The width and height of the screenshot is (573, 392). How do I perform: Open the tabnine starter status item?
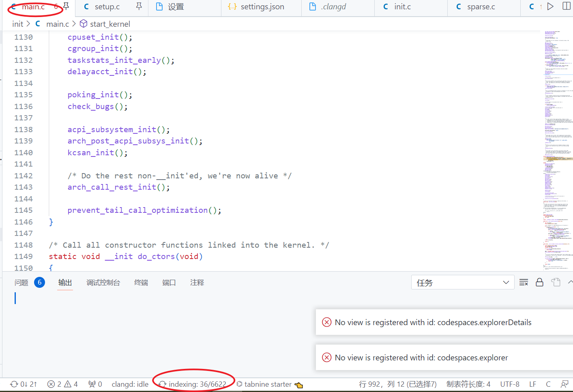[270, 384]
